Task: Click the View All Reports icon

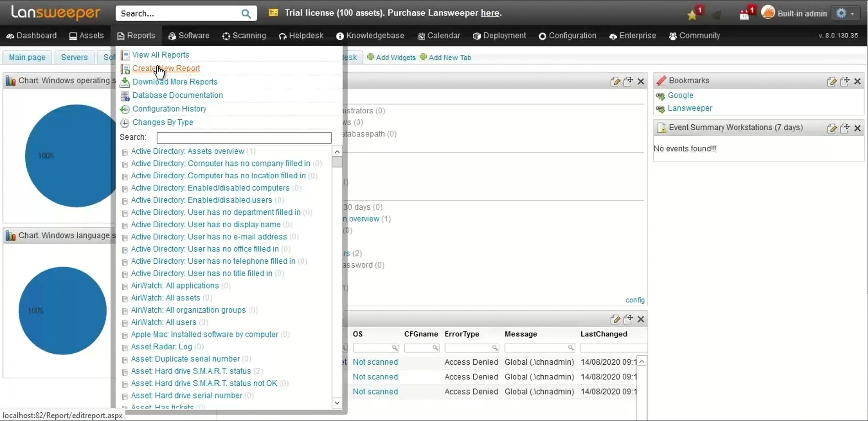Action: tap(125, 55)
